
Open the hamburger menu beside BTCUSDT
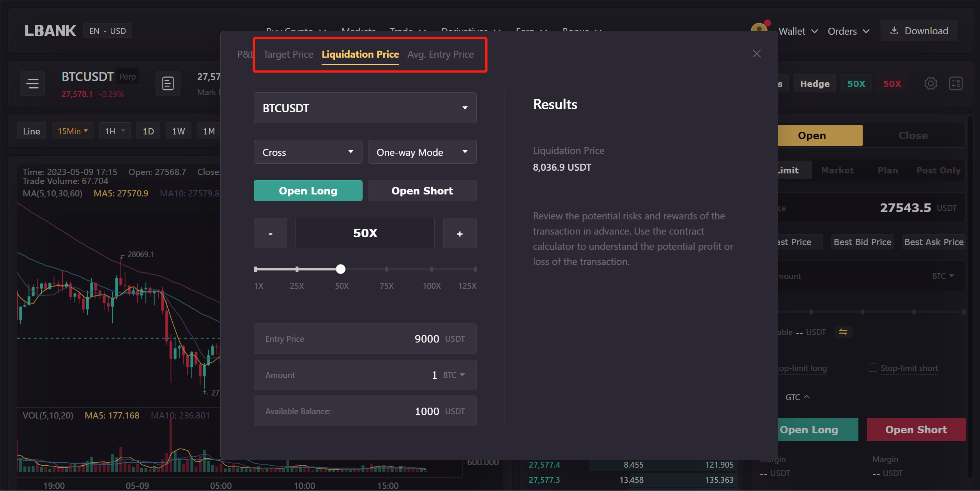pos(32,83)
